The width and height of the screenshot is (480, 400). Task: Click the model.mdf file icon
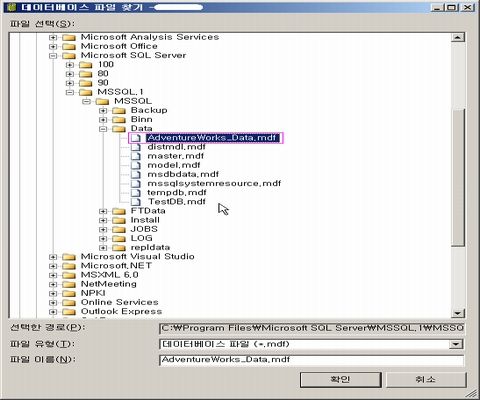pyautogui.click(x=136, y=165)
